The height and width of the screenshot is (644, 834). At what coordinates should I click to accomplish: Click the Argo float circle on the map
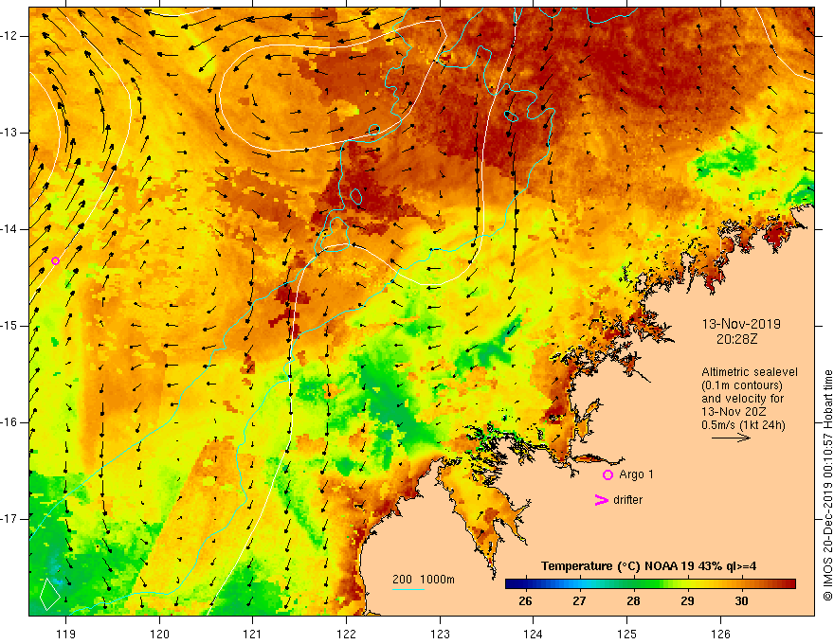tap(55, 260)
